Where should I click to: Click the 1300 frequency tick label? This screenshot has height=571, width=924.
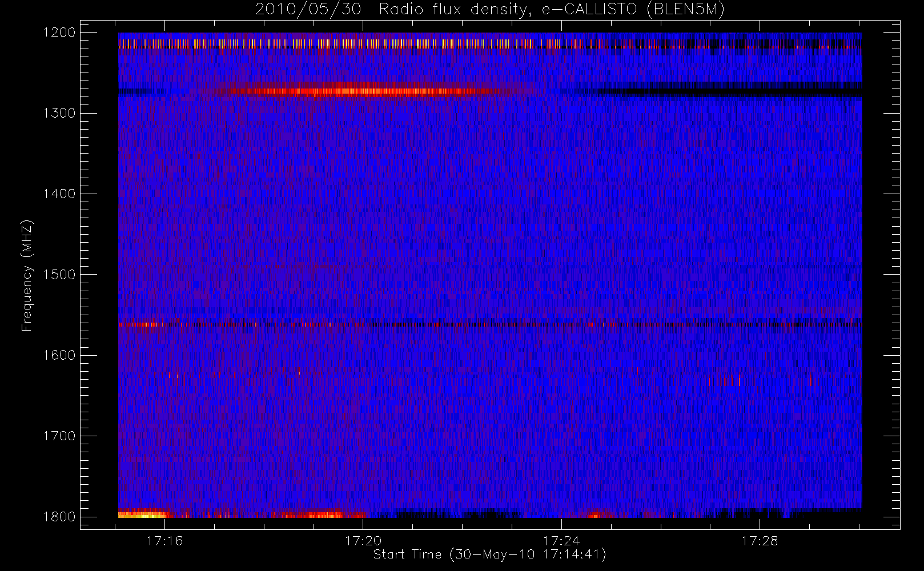click(x=59, y=113)
